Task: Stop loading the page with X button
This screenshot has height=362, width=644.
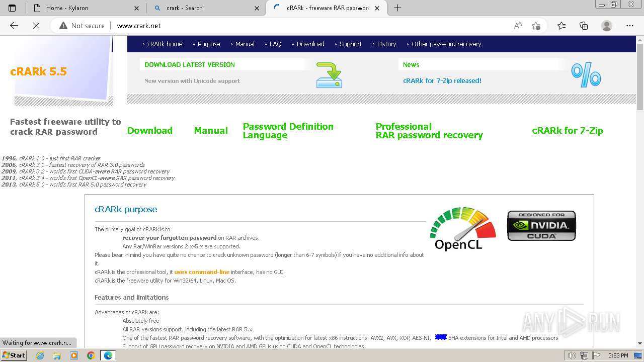Action: (x=36, y=26)
